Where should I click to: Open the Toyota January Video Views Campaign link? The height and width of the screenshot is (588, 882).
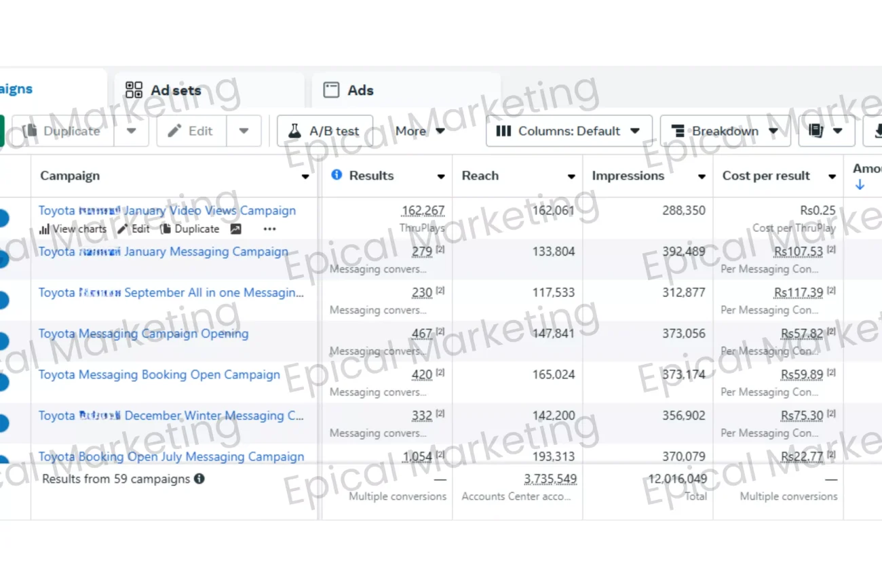[x=167, y=211]
